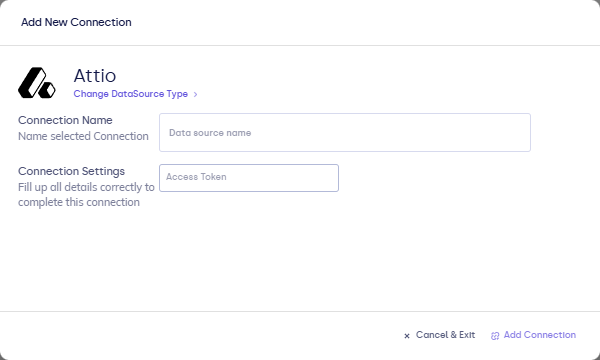Focus the Data source name field
Viewport: 600px width, 360px height.
(x=345, y=132)
